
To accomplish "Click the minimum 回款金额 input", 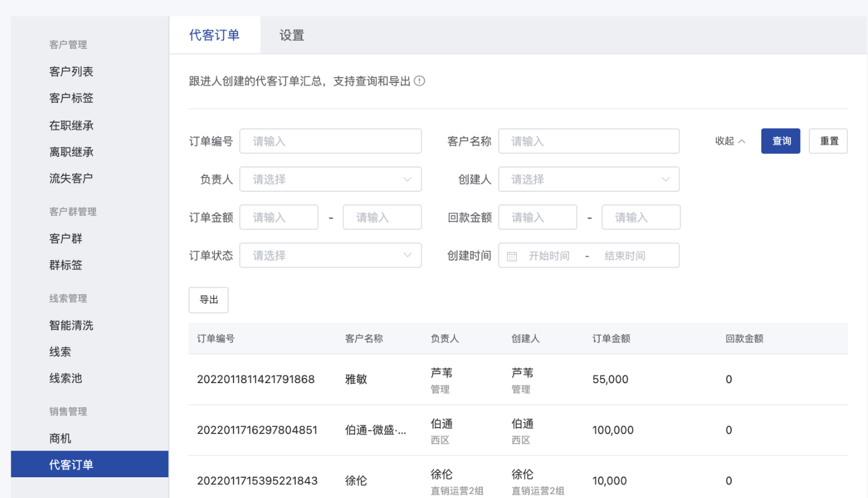I will pyautogui.click(x=538, y=217).
